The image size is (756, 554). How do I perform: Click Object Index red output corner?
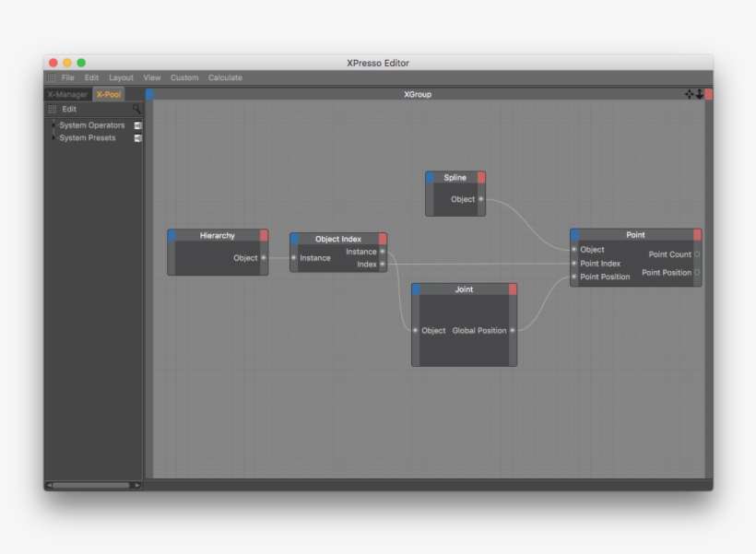pos(383,239)
